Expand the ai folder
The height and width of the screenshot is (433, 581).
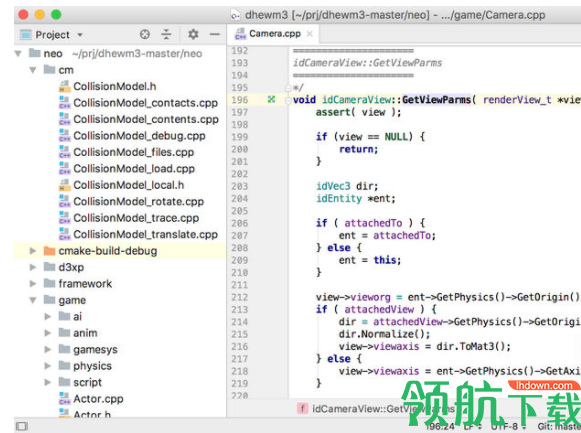[48, 317]
